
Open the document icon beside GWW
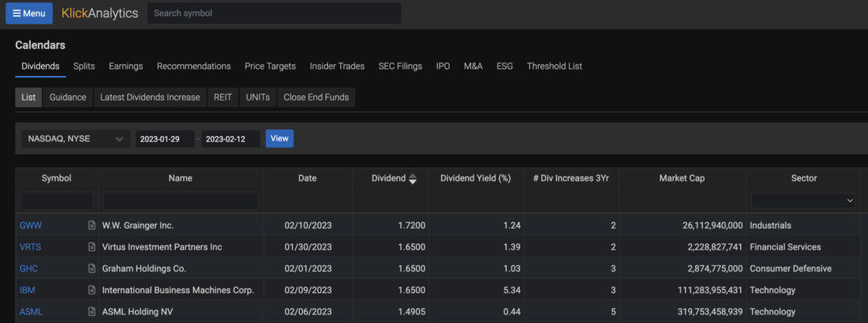click(x=92, y=225)
